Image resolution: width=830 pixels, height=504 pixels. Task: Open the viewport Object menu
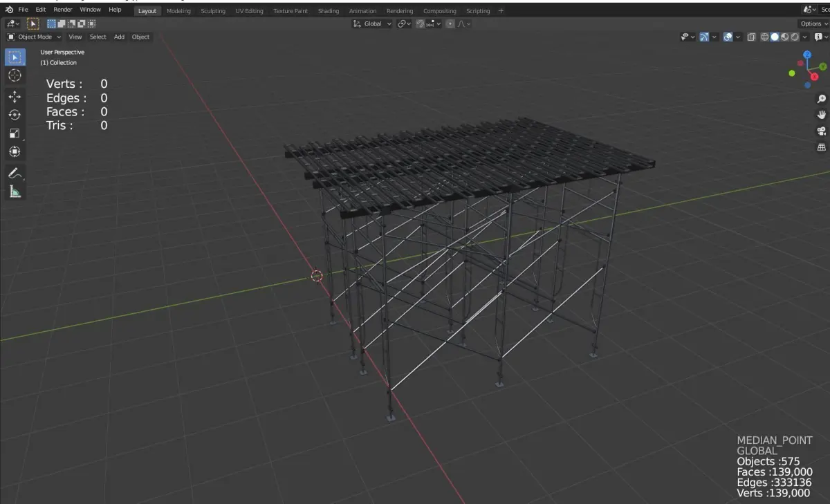(140, 37)
